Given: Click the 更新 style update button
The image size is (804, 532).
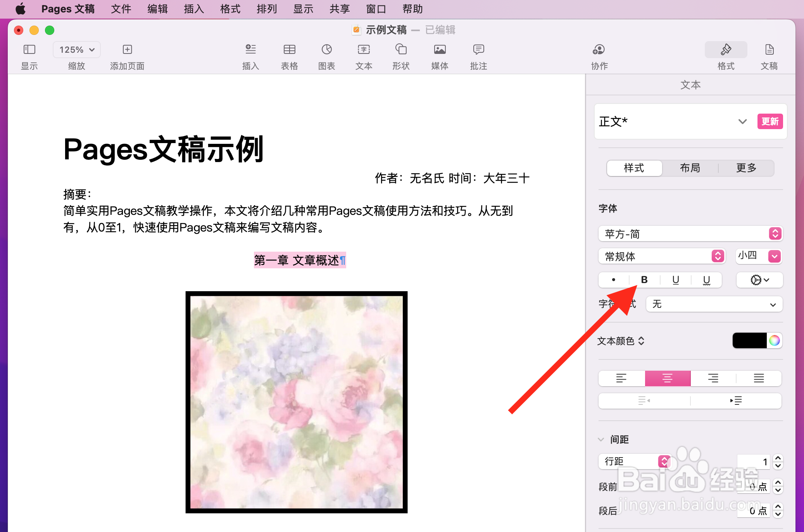Looking at the screenshot, I should [770, 121].
